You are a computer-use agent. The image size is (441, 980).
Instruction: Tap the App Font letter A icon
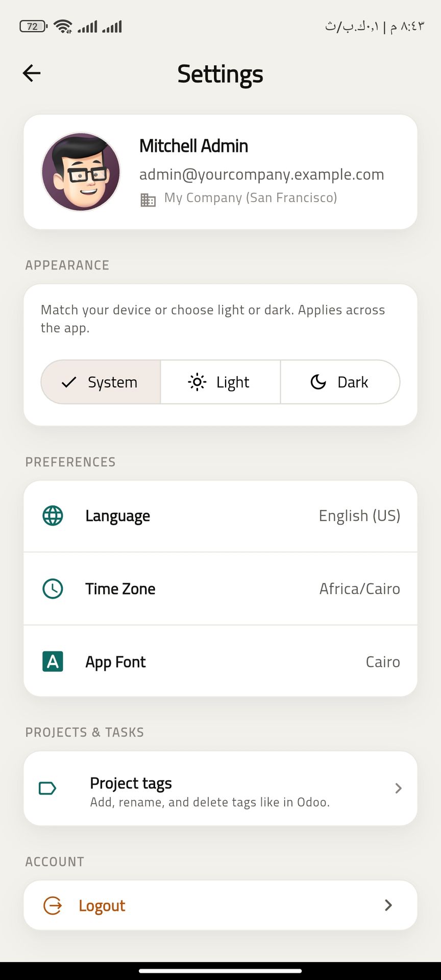53,661
